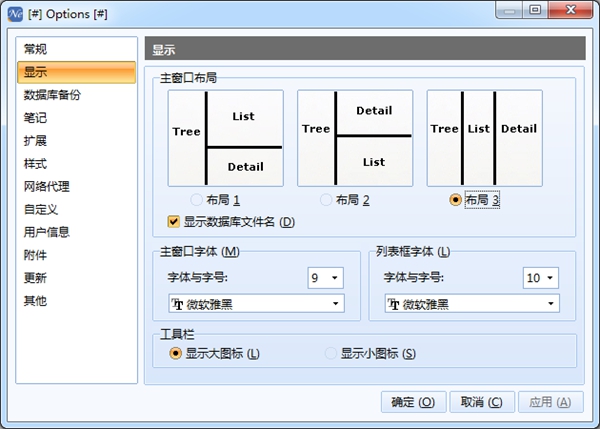Choose the 布局 2 radio button

point(326,200)
